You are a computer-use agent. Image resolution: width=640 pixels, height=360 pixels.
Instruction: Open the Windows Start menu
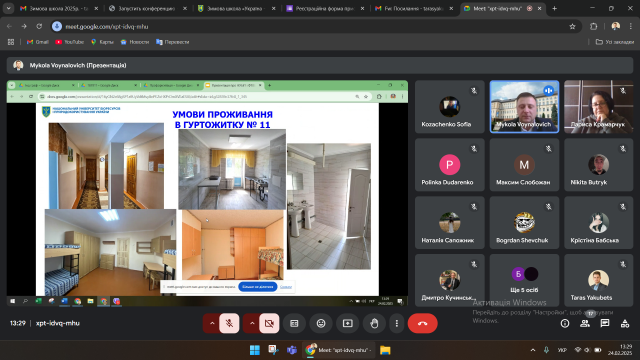pos(255,350)
